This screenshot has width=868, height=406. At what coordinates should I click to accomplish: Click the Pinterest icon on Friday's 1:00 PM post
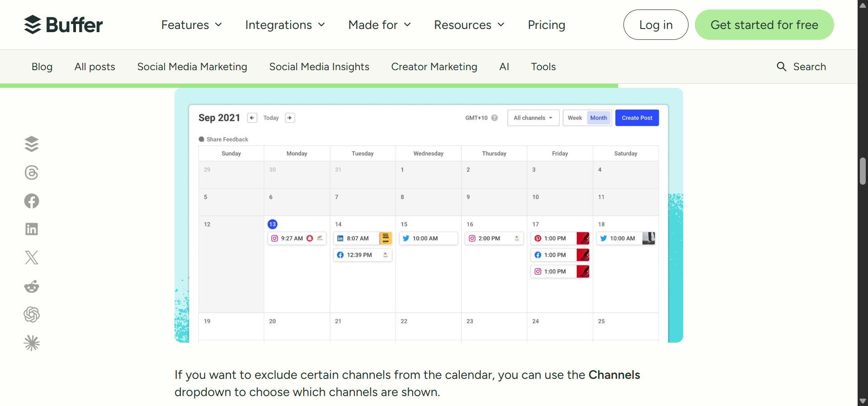(538, 239)
